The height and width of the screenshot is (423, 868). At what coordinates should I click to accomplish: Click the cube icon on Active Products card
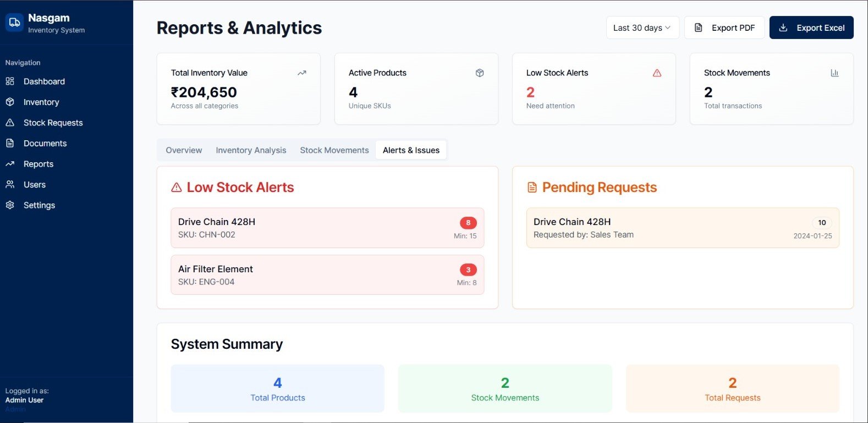[x=480, y=73]
